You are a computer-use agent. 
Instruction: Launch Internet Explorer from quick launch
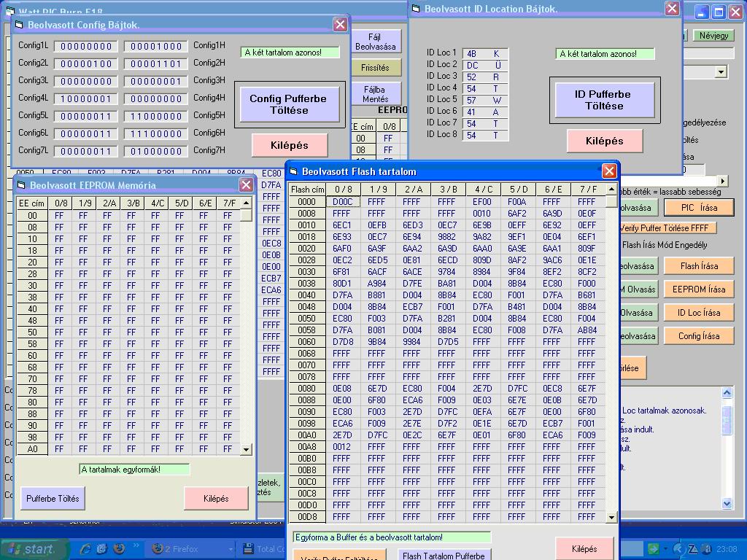(85, 548)
